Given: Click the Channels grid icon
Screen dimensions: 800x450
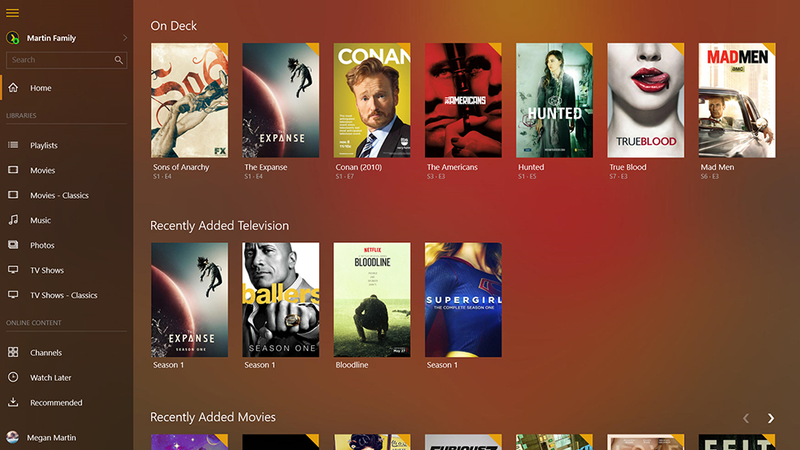Looking at the screenshot, I should 13,352.
